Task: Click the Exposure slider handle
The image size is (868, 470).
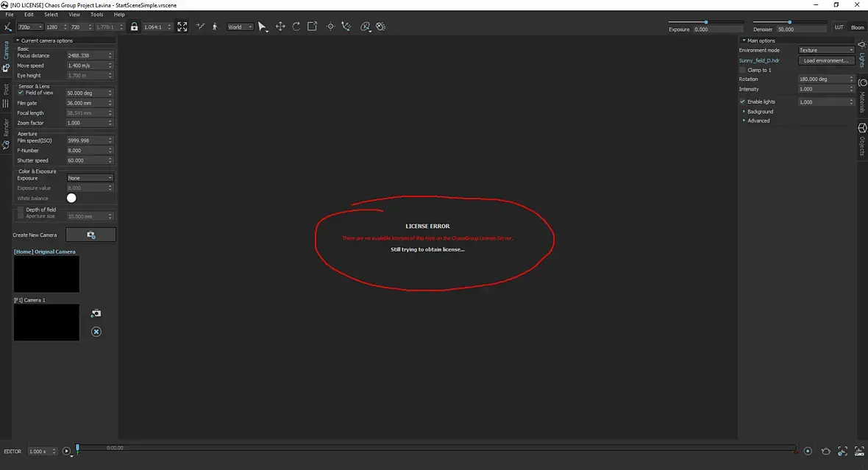Action: click(706, 22)
